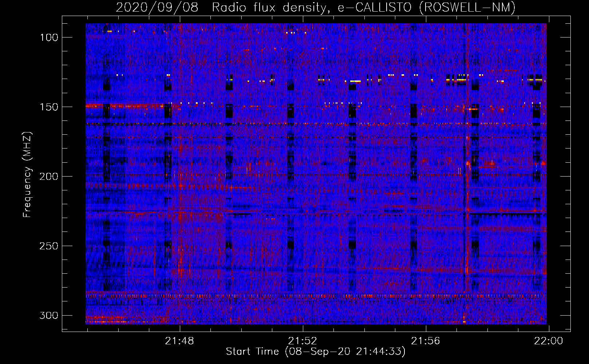Screen dimensions: 589x364
Task: Click the '200' frequency axis label
Action: point(49,177)
